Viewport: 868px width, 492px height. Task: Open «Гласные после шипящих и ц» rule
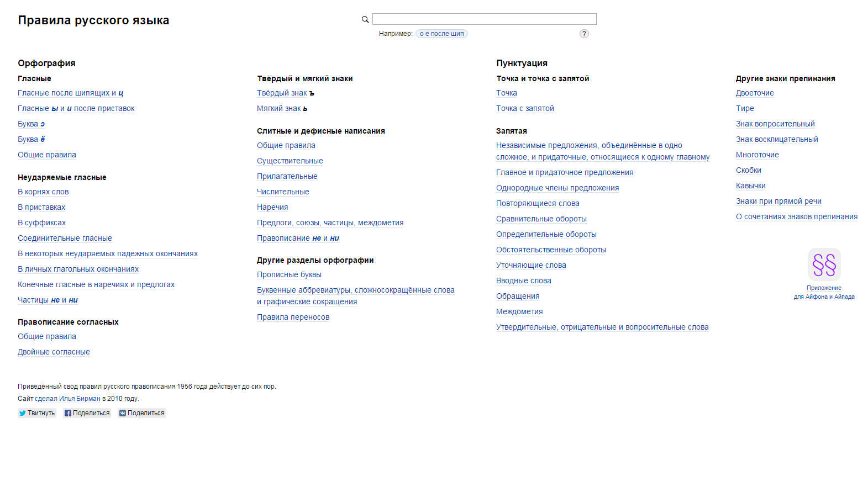70,93
